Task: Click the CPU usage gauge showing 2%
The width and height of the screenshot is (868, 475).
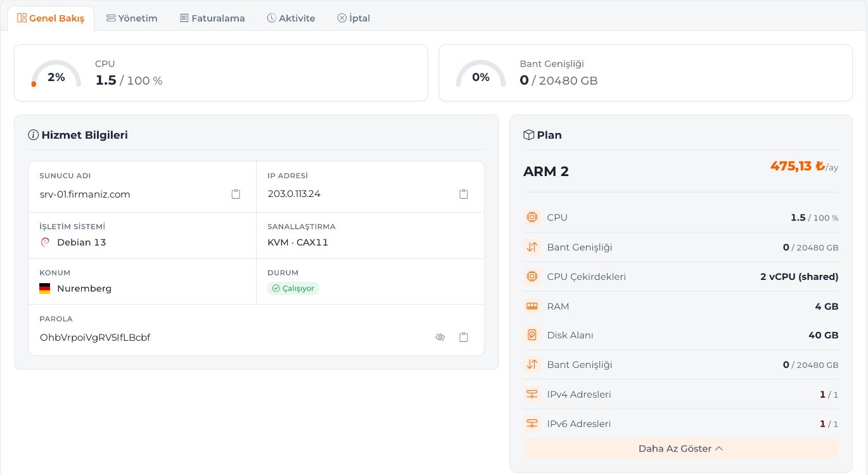Action: (56, 74)
